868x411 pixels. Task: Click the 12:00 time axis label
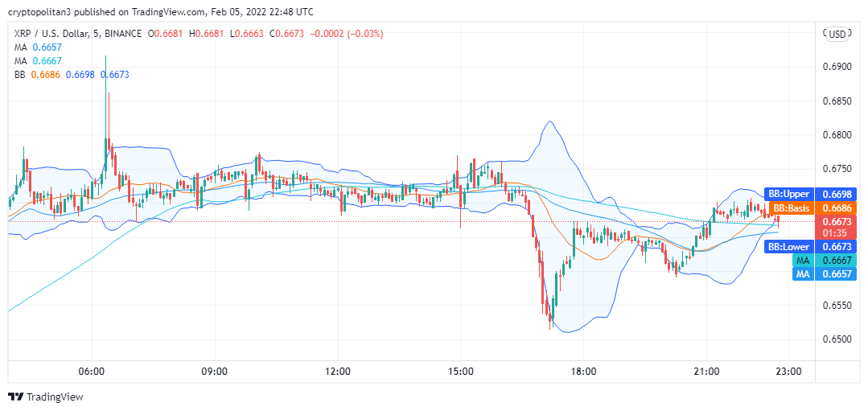click(338, 371)
